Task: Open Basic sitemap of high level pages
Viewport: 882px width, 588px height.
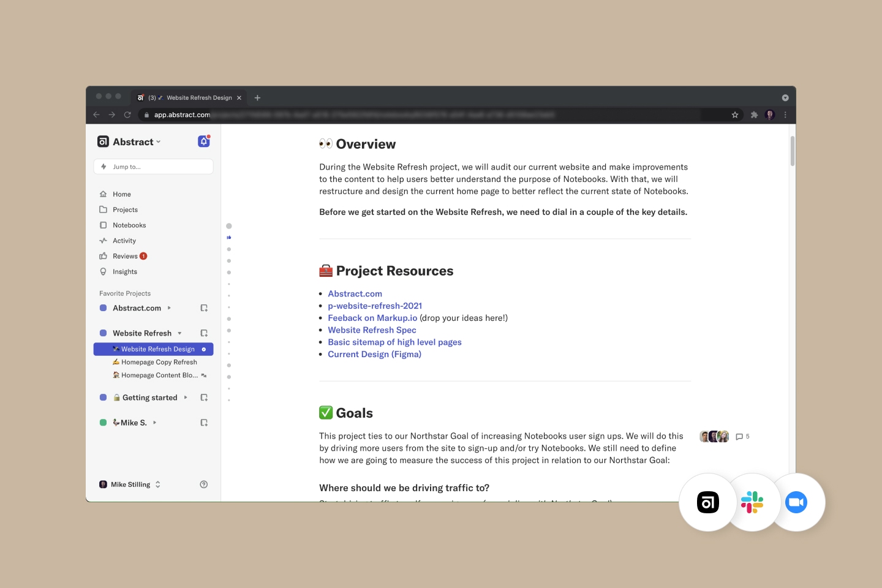Action: (x=394, y=342)
